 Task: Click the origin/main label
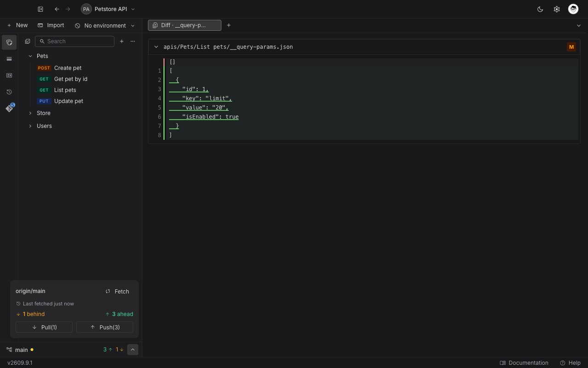30,291
